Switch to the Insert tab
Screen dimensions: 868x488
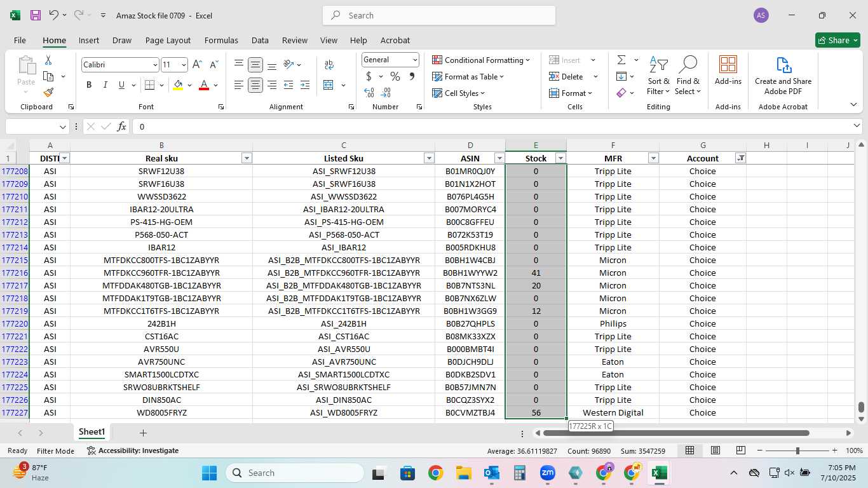[89, 40]
